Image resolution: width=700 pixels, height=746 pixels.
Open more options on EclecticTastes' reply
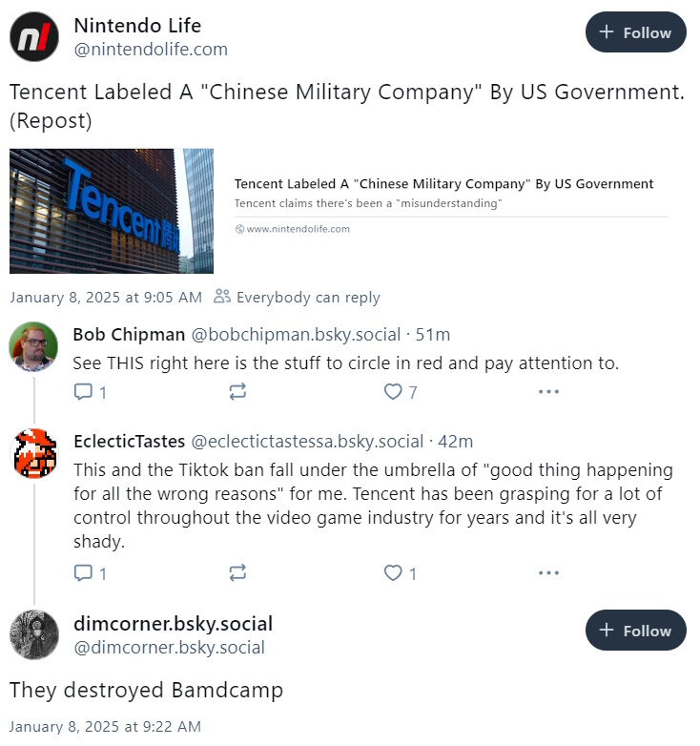tap(548, 572)
